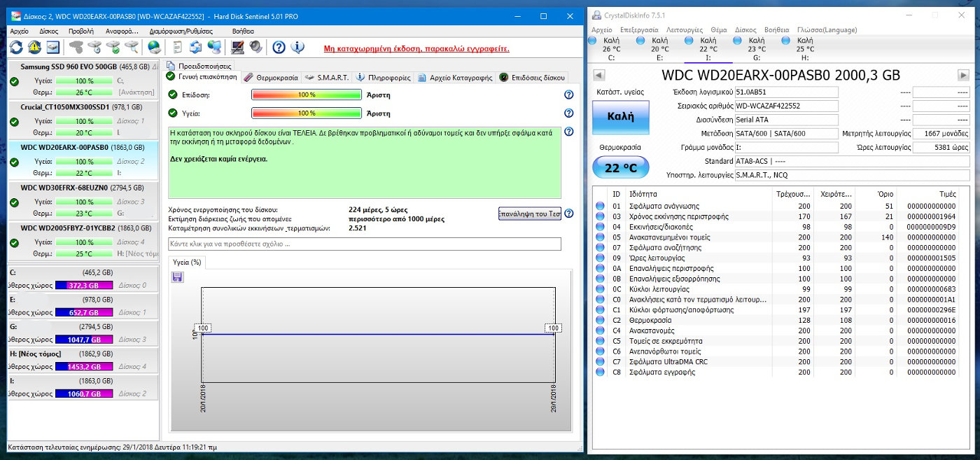Click the report document toolbar icon

(177, 48)
